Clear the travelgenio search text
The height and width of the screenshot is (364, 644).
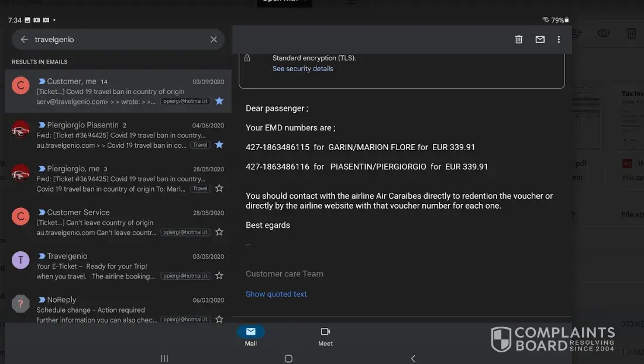213,40
